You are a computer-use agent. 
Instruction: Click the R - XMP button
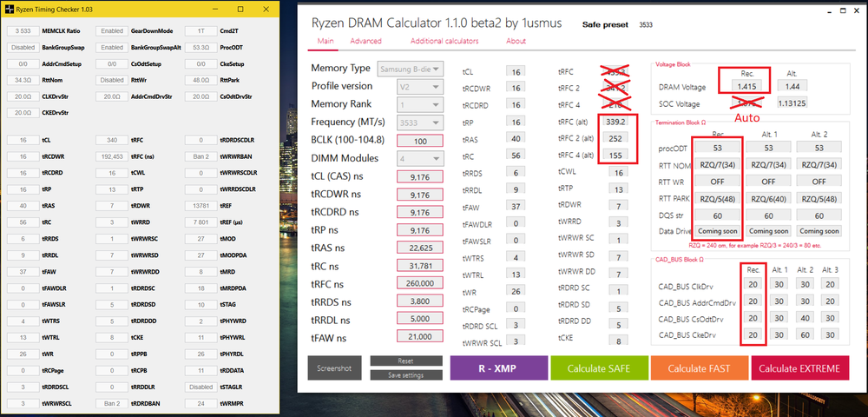point(499,368)
